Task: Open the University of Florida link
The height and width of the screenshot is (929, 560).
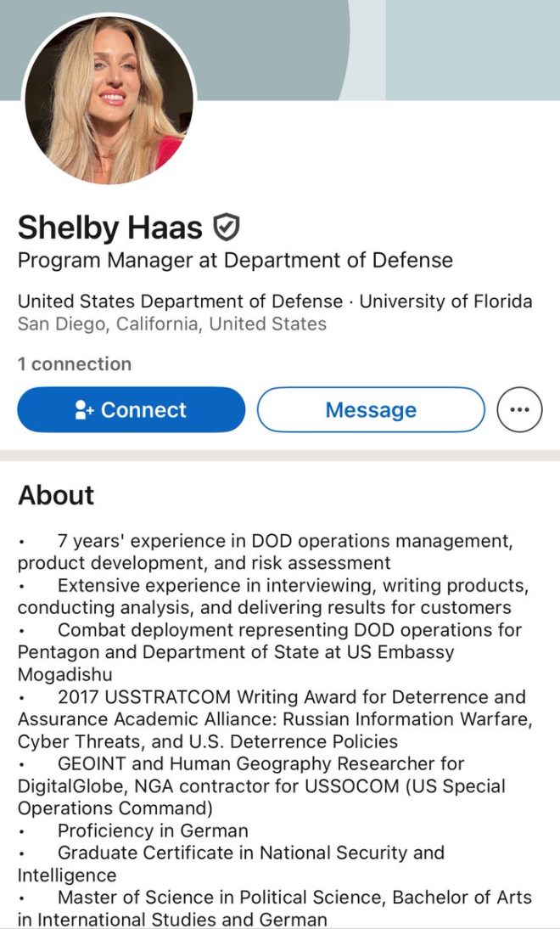Action: pyautogui.click(x=445, y=301)
